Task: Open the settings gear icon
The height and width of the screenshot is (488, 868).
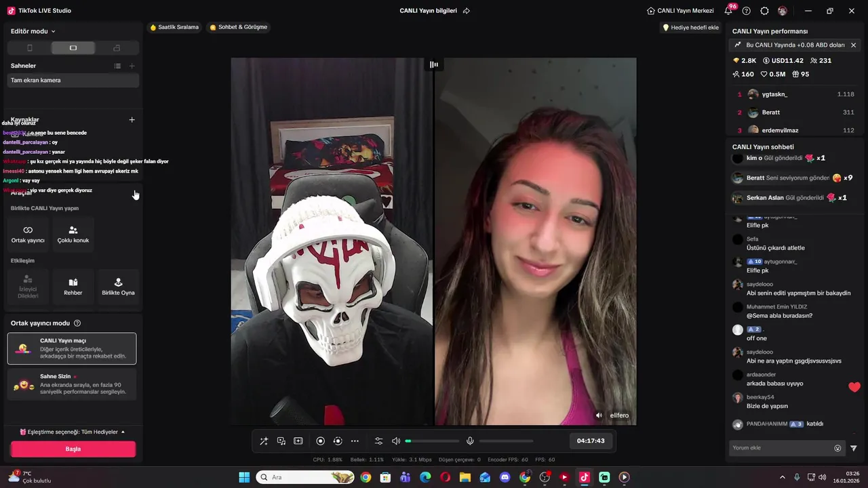Action: click(x=764, y=11)
